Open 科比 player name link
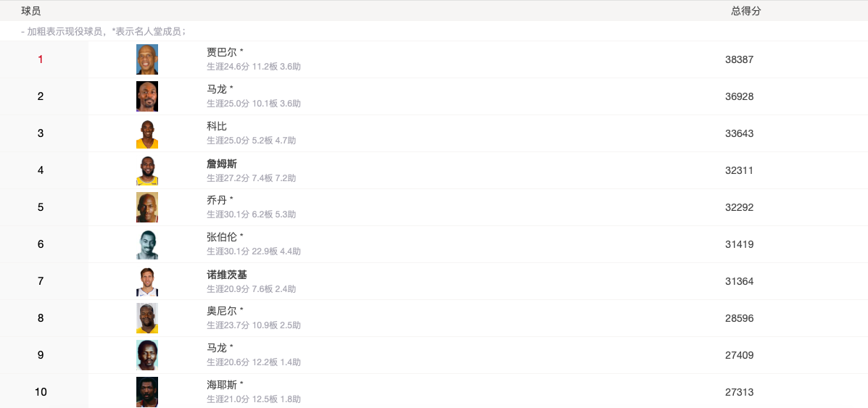Image resolution: width=868 pixels, height=408 pixels. pos(216,126)
